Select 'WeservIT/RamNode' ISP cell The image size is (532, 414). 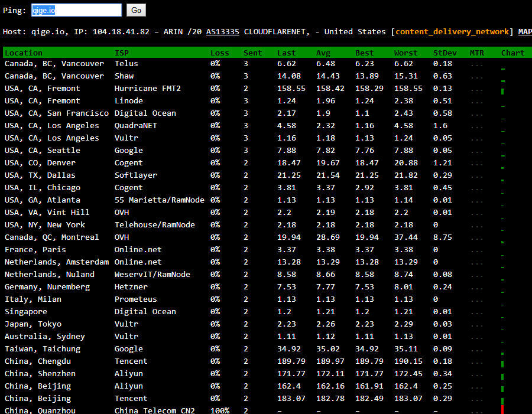pos(153,274)
